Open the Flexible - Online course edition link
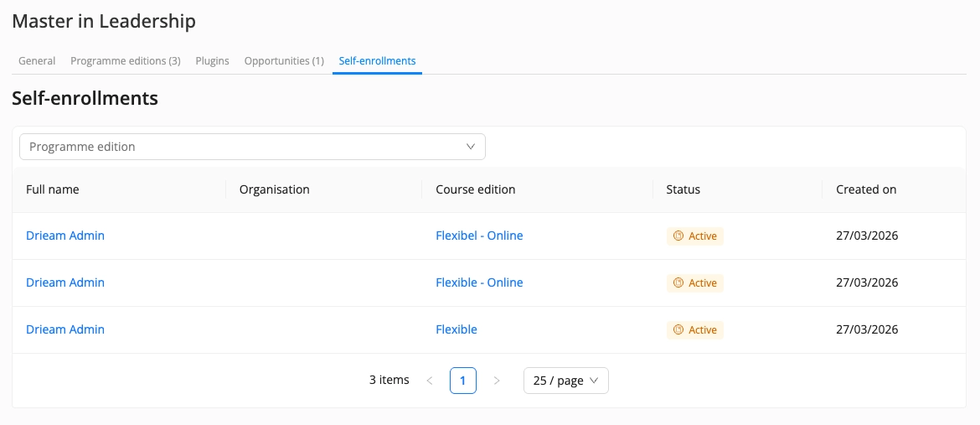The image size is (980, 425). point(479,283)
